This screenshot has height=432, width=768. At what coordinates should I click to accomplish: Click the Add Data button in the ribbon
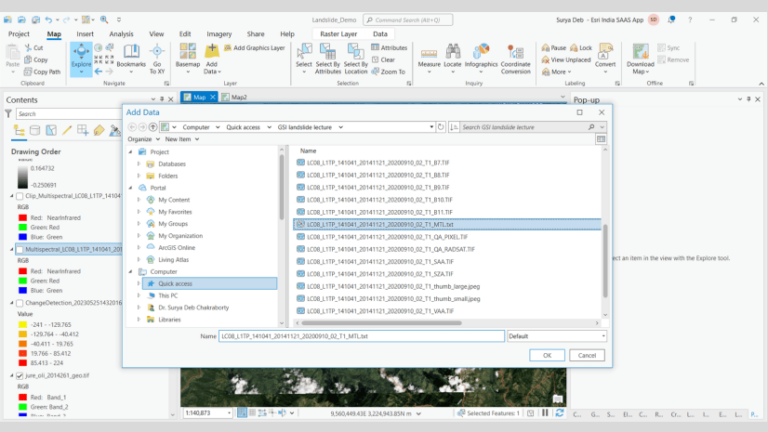[212, 59]
